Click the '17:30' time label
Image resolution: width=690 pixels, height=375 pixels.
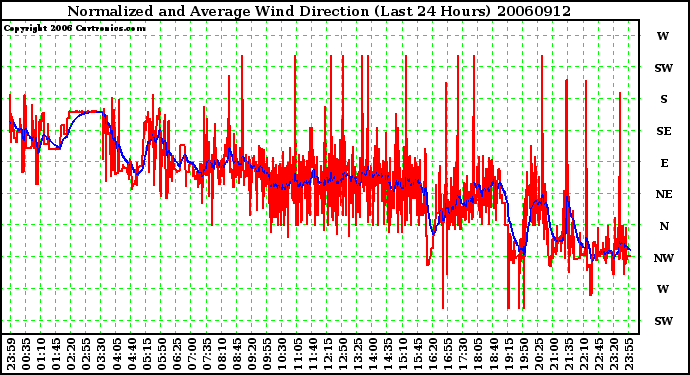pos(463,354)
